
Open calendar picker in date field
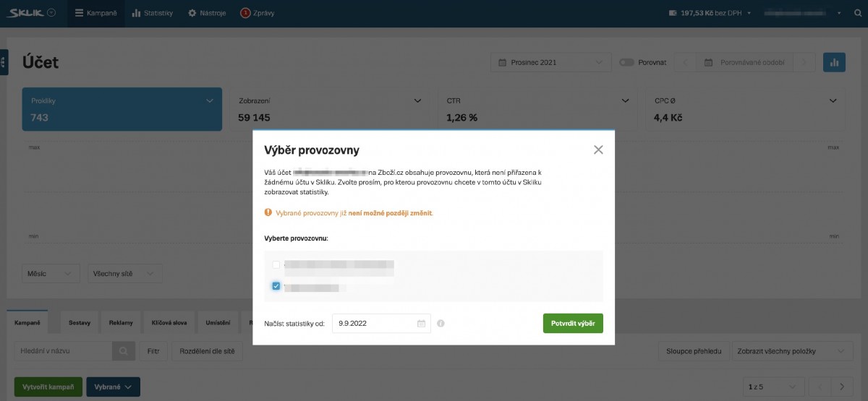click(421, 324)
